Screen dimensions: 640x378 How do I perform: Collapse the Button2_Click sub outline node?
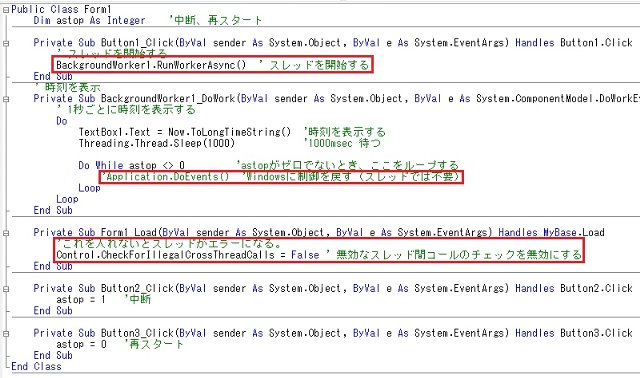click(x=6, y=289)
